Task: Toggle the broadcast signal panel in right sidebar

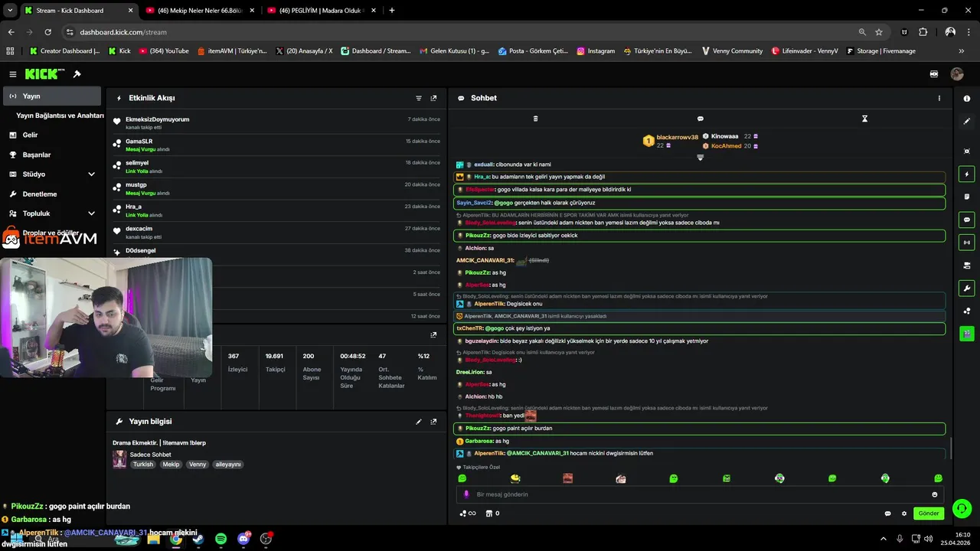Action: (967, 243)
